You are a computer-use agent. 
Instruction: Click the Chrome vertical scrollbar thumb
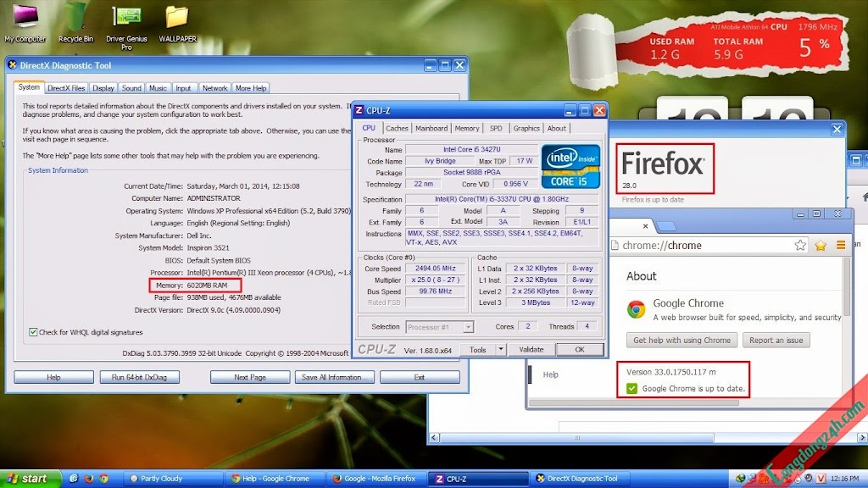click(847, 287)
